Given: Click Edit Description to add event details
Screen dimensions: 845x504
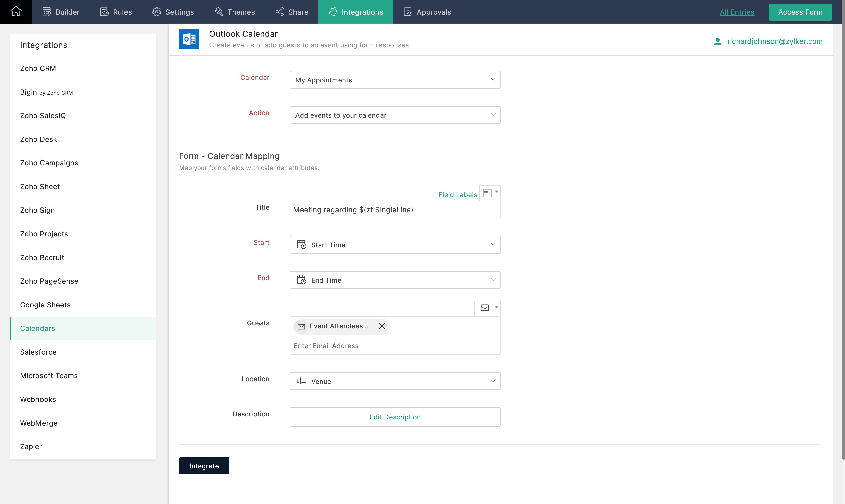Looking at the screenshot, I should click(x=395, y=417).
